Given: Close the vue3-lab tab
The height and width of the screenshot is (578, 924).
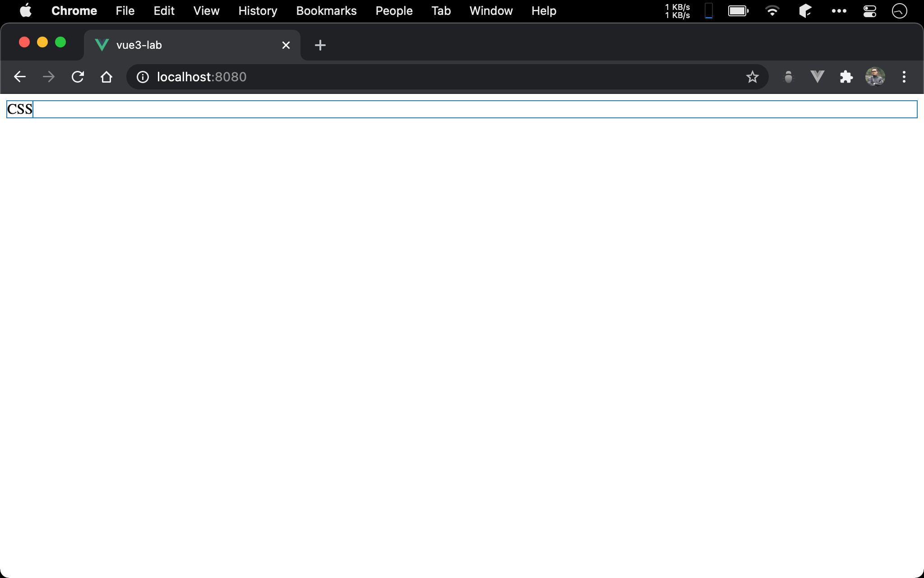Looking at the screenshot, I should coord(286,45).
